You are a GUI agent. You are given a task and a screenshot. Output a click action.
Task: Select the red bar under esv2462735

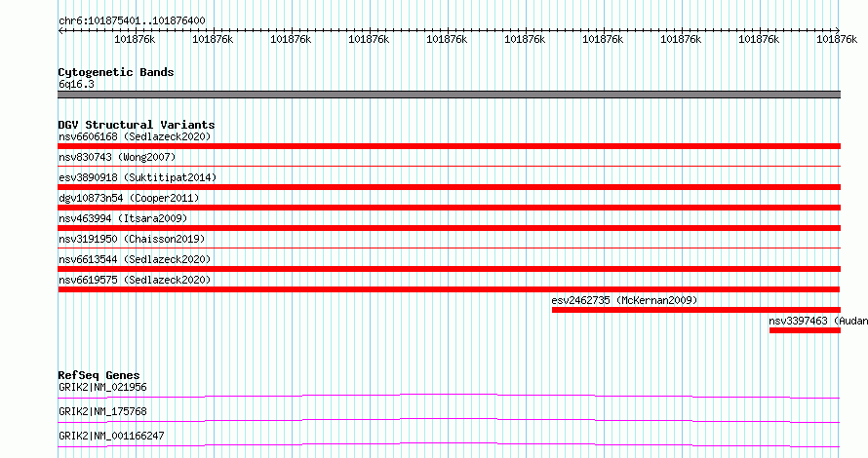click(x=695, y=310)
